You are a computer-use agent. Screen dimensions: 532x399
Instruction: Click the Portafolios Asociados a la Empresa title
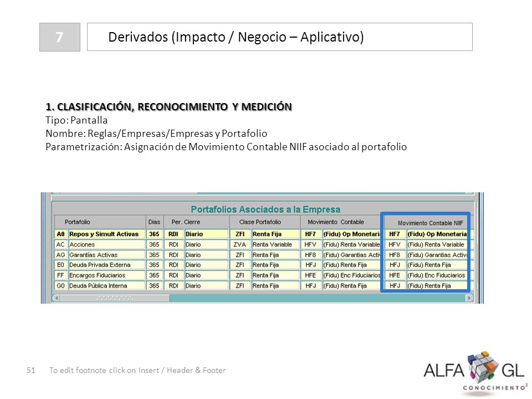point(265,209)
